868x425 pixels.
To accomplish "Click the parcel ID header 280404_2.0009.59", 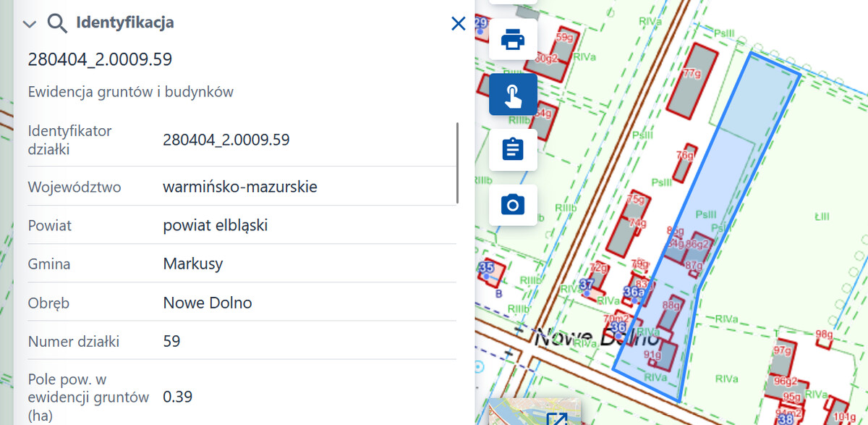I will click(x=100, y=59).
